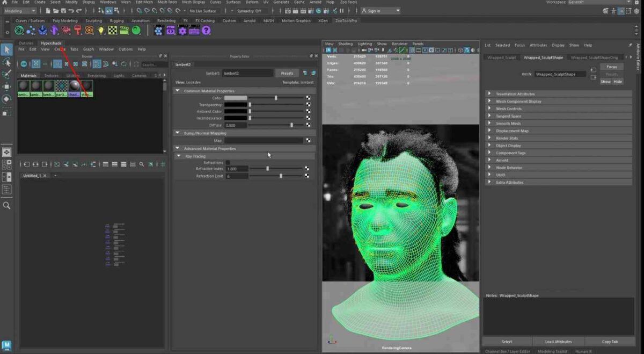Click the snap to grid magnet icon in the status line
The height and width of the screenshot is (354, 644).
tap(139, 11)
